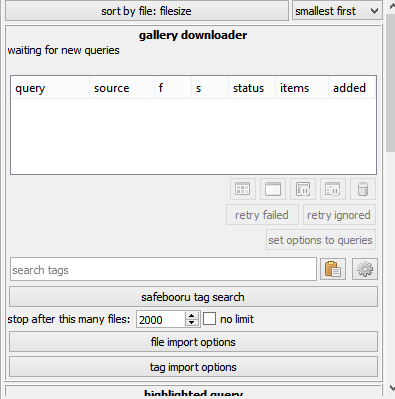Sort the list by query column header
395x399 pixels.
coord(50,88)
